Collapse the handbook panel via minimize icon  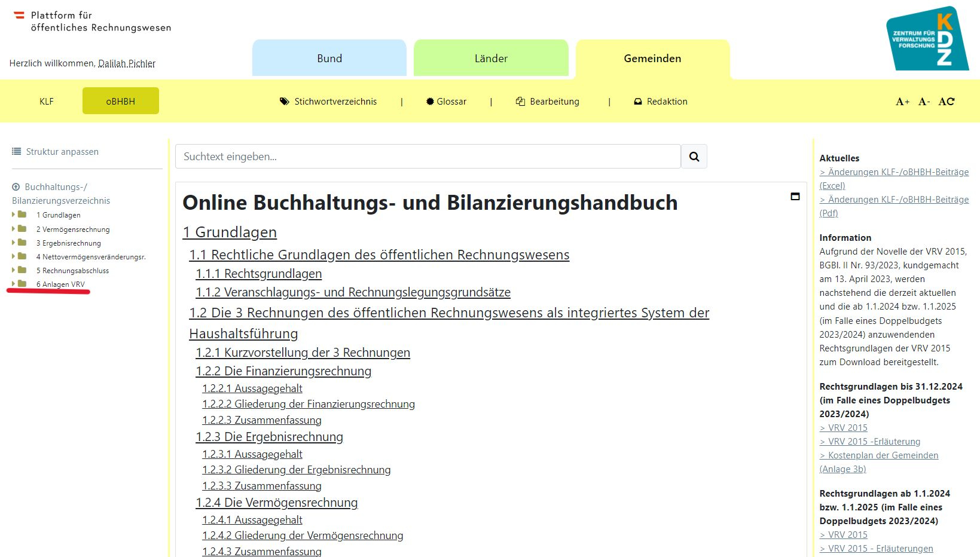[795, 197]
